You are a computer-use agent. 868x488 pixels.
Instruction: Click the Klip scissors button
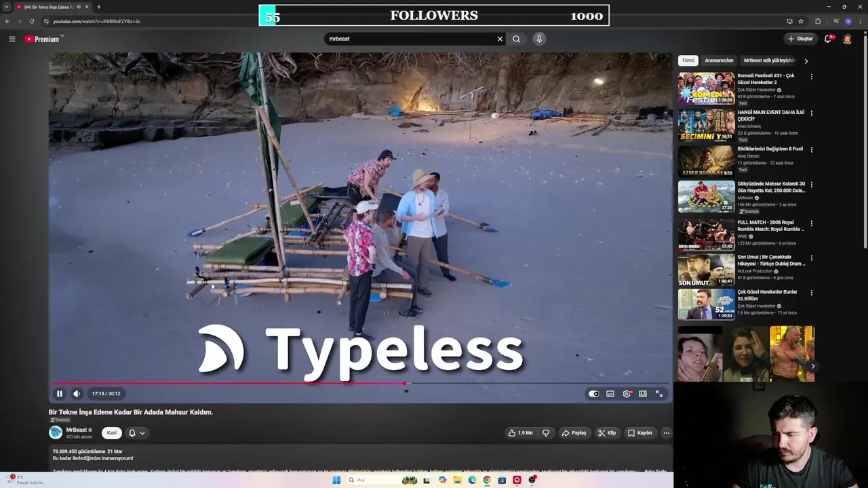(x=607, y=432)
